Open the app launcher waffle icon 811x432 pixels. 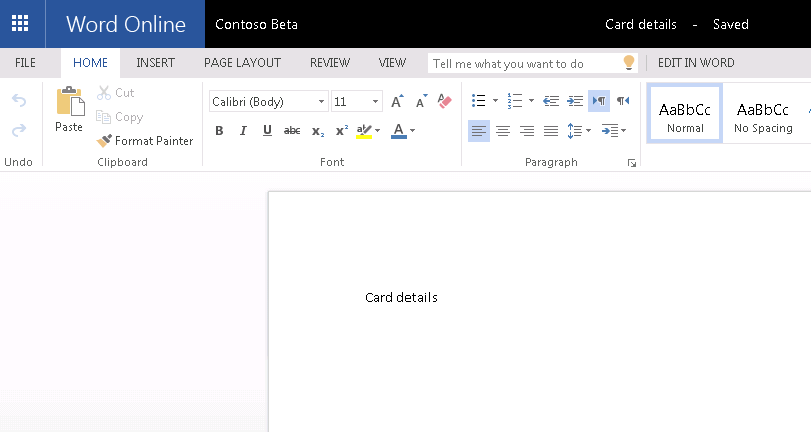pyautogui.click(x=20, y=24)
